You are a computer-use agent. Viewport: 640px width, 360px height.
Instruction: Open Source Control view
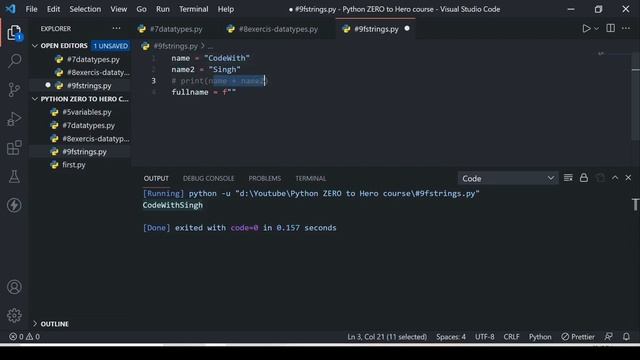[x=14, y=90]
